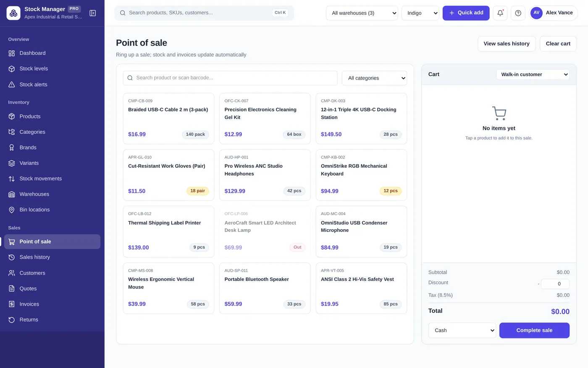Screen dimensions: 588x368
Task: Click the Discount amount input
Action: click(x=555, y=284)
